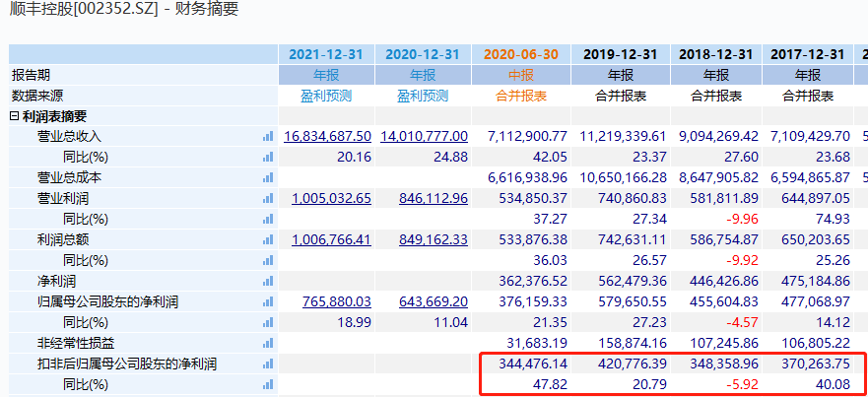The image size is (868, 397).
Task: Click 盈利预测 under 2021-12-31
Action: tap(326, 96)
